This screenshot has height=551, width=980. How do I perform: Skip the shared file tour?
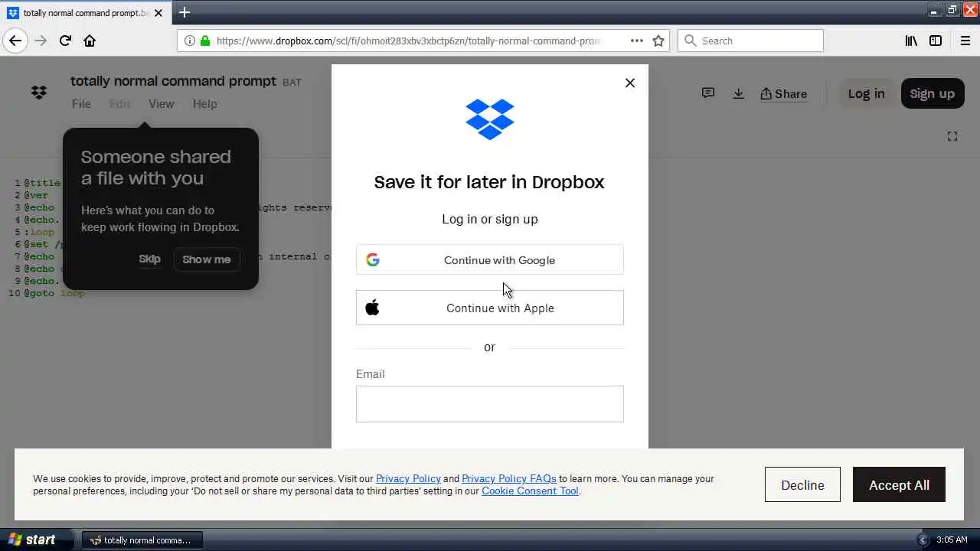pos(149,259)
